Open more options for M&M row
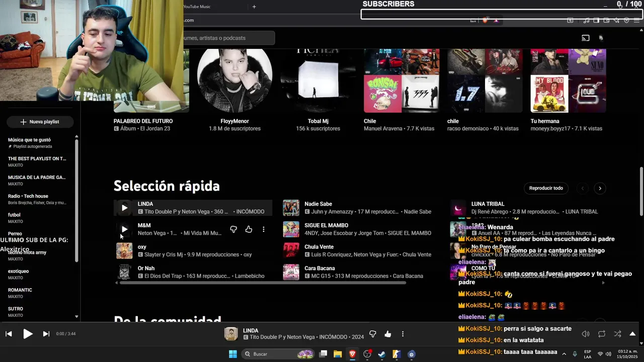This screenshot has width=644, height=362. click(x=263, y=229)
